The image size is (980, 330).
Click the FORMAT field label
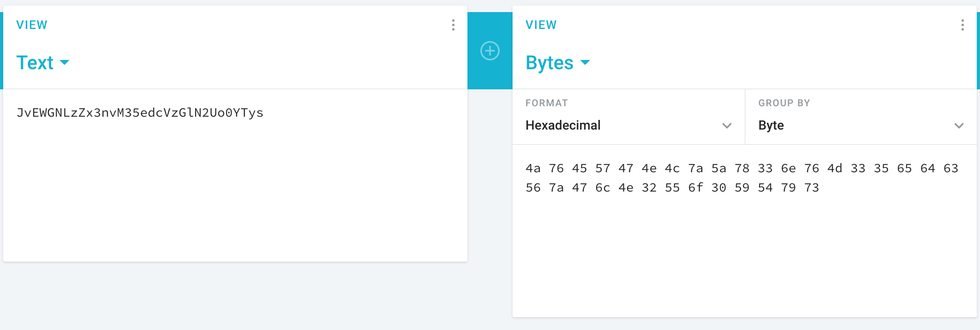click(546, 103)
